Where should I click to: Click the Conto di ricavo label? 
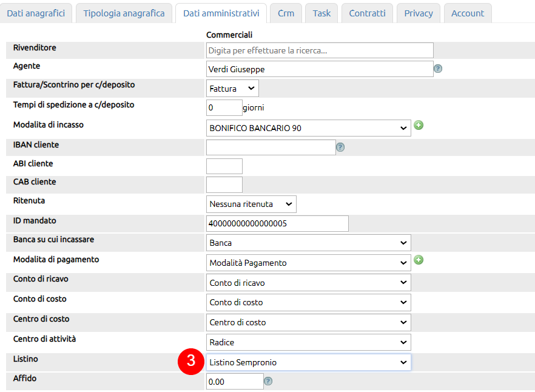coord(41,279)
